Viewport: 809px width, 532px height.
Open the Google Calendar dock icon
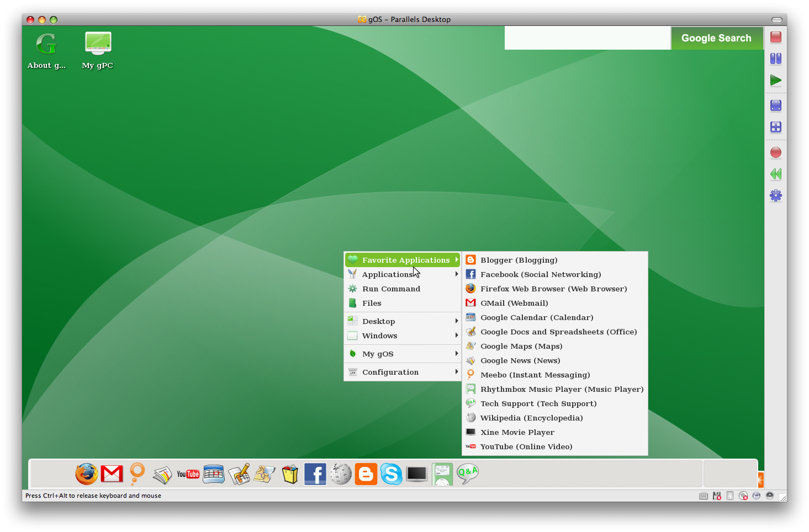click(x=214, y=474)
